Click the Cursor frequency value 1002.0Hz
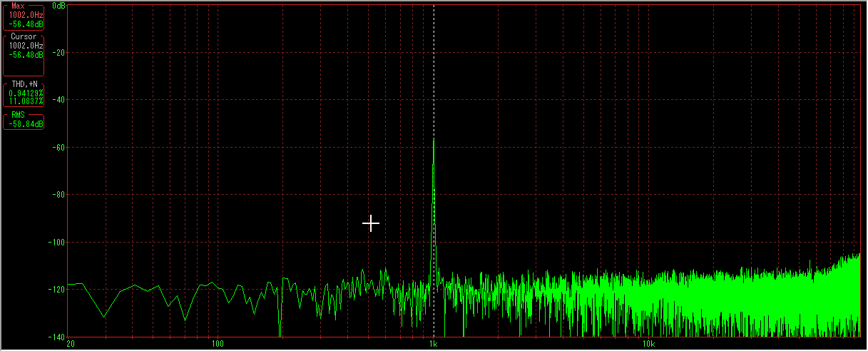Screen dimensions: 868x351 [26, 45]
